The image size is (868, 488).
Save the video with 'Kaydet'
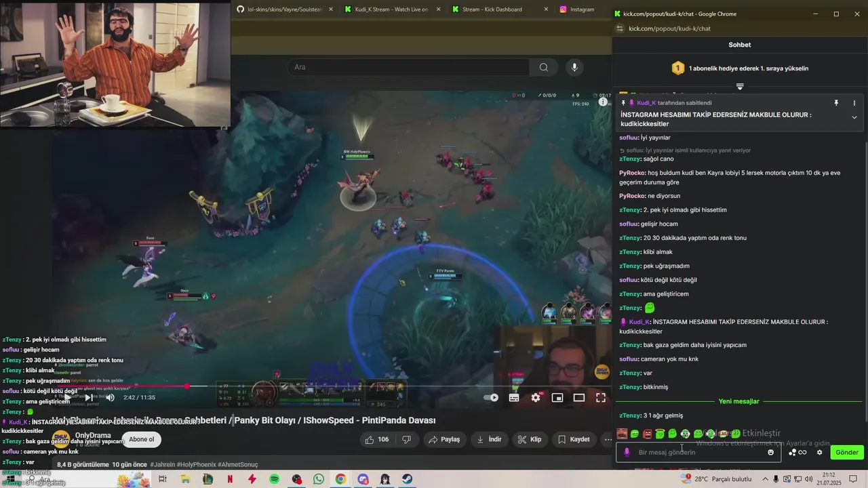click(x=574, y=439)
